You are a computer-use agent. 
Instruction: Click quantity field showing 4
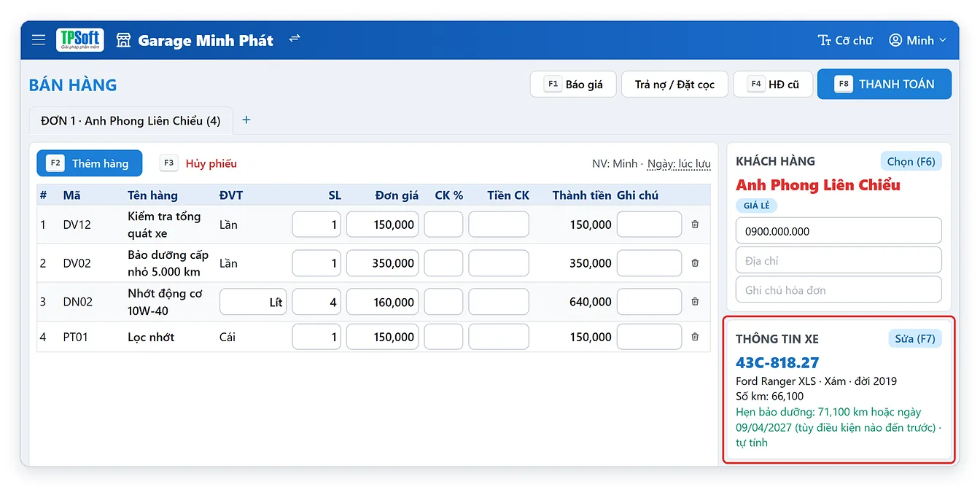[x=316, y=302]
